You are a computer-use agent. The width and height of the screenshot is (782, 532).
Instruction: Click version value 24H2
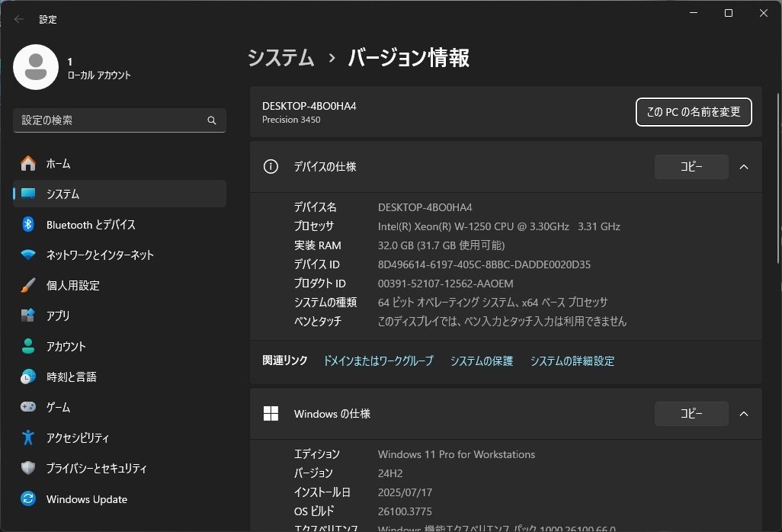390,473
